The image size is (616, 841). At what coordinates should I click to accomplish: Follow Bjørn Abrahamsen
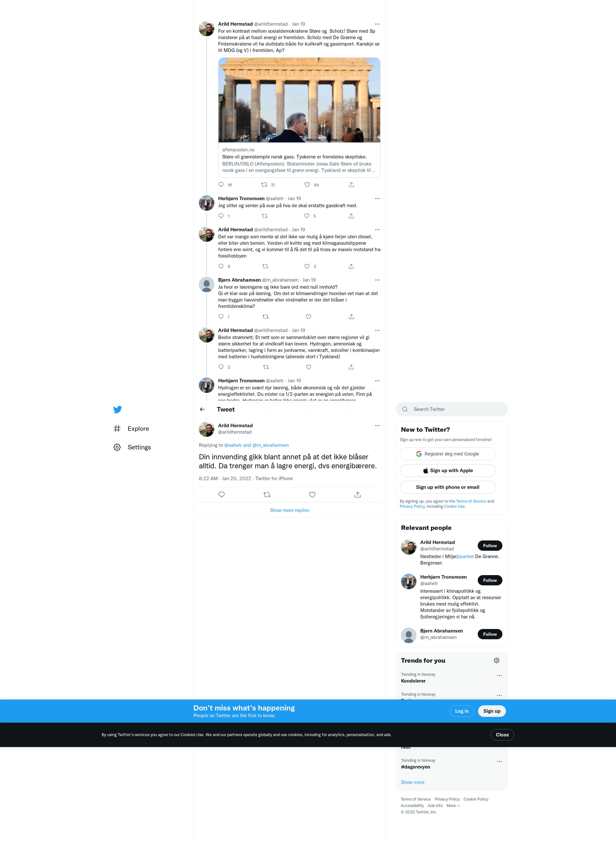click(490, 634)
